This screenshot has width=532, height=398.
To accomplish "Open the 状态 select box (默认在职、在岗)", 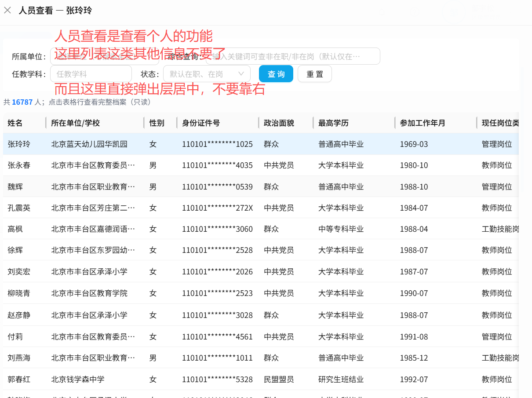I will (202, 74).
